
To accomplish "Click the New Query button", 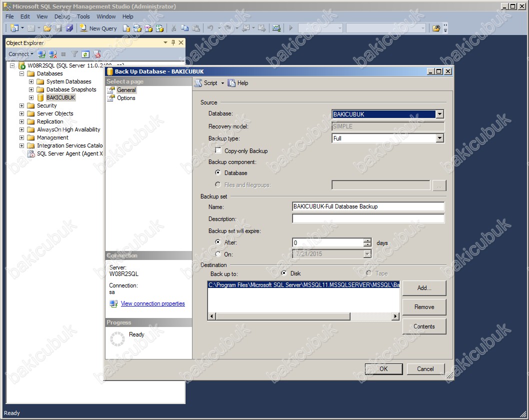I will [x=98, y=28].
